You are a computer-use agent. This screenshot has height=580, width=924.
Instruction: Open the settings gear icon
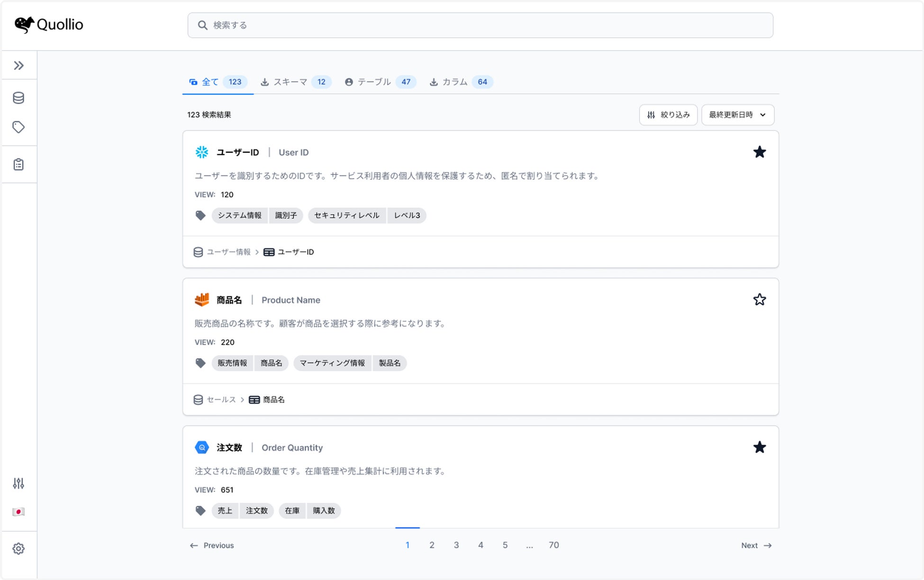click(18, 549)
